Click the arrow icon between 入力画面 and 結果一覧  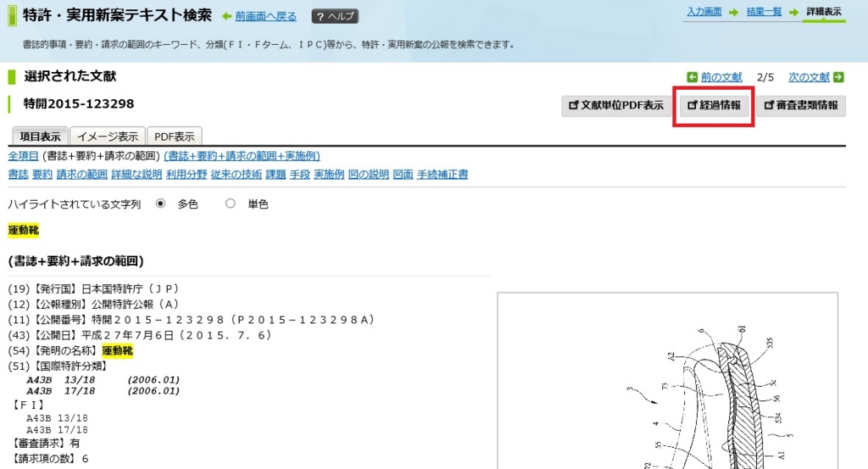click(733, 12)
